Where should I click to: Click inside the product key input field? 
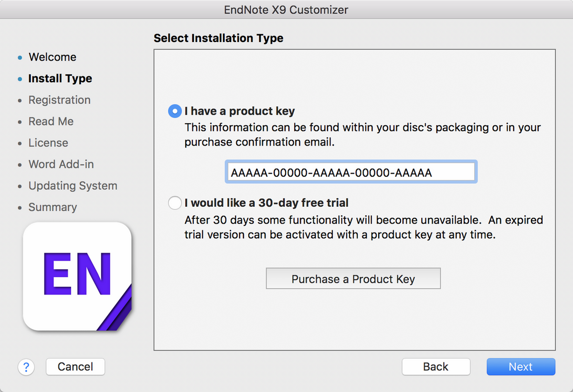[350, 171]
